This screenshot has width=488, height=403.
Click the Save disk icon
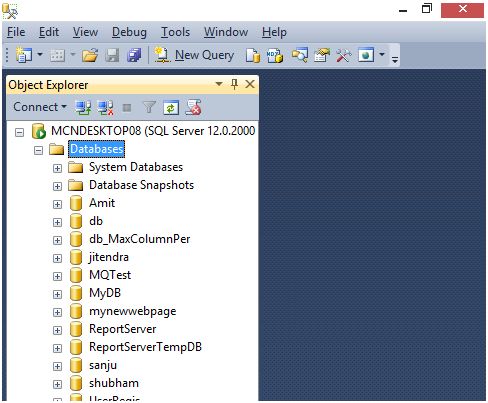click(x=112, y=55)
